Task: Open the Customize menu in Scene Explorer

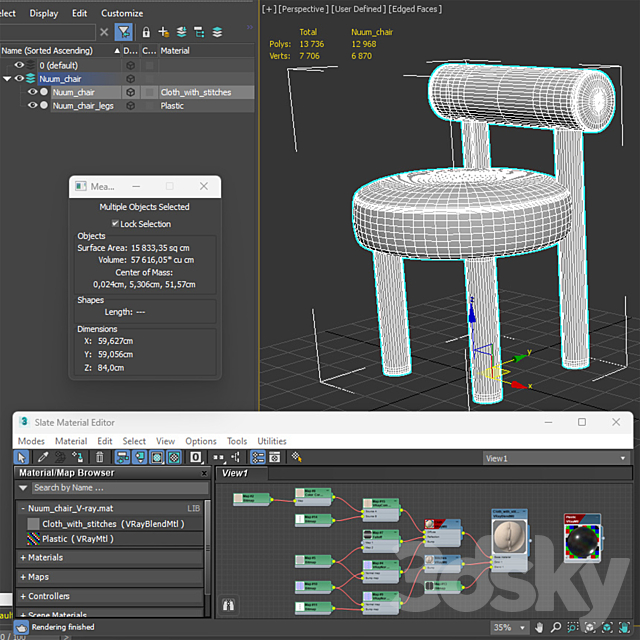Action: (122, 13)
